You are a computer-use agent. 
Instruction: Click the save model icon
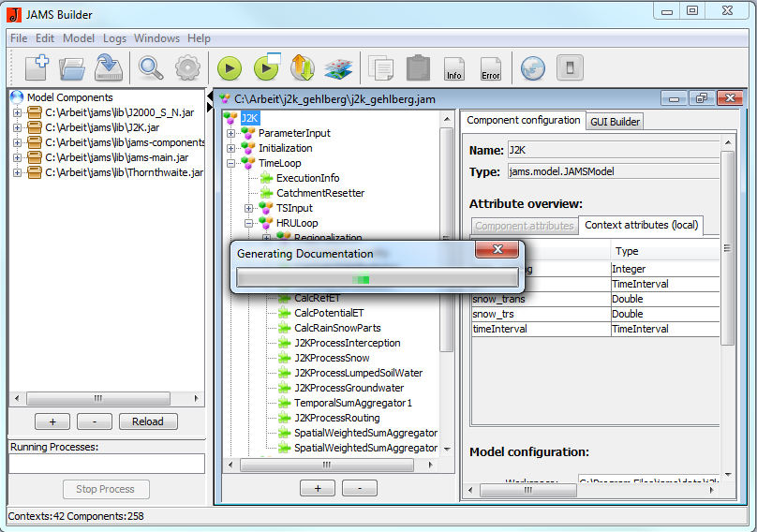click(x=110, y=67)
